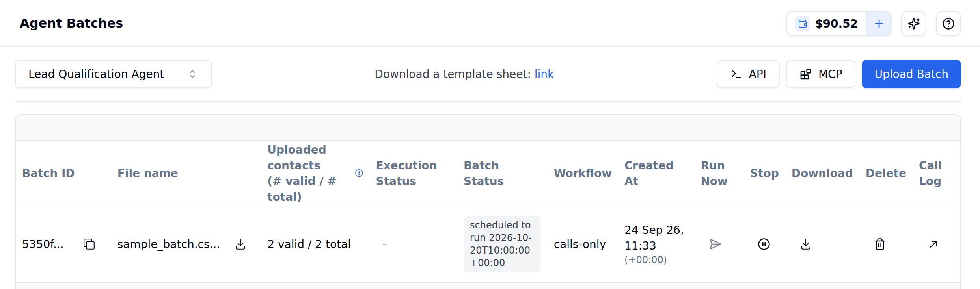Click the calls-only workflow cell
Image resolution: width=980 pixels, height=289 pixels.
[x=579, y=244]
